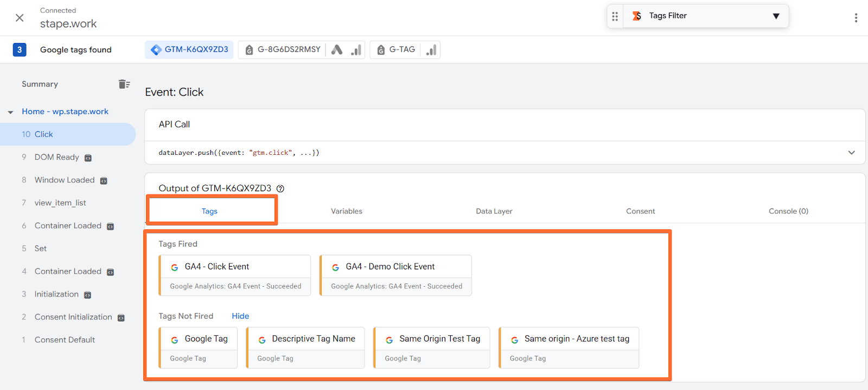
Task: Expand the API Call dataLayer.push details
Action: 851,153
